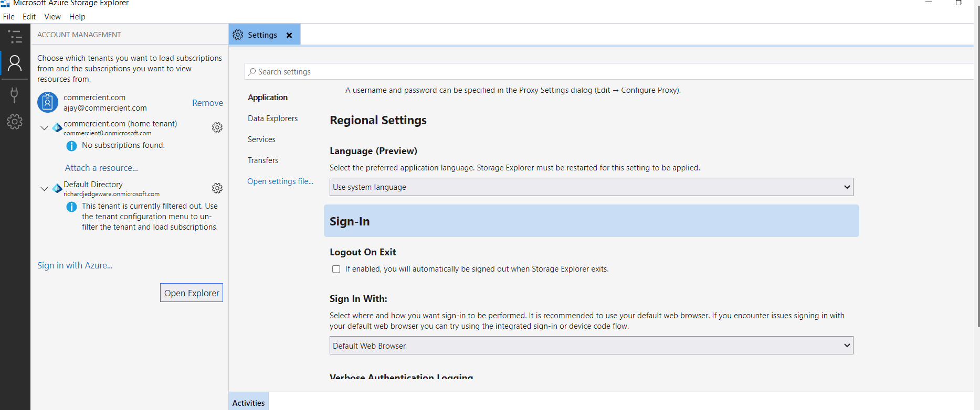
Task: Click Sign in with Azure link
Action: (75, 265)
